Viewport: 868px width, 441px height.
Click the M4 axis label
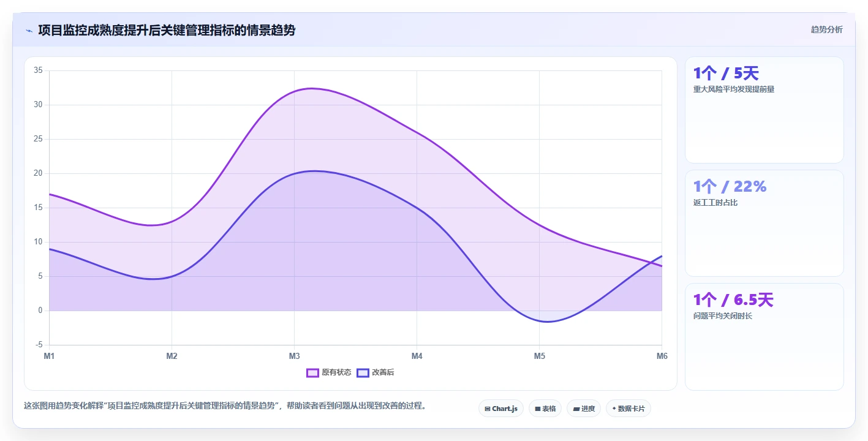(x=417, y=356)
